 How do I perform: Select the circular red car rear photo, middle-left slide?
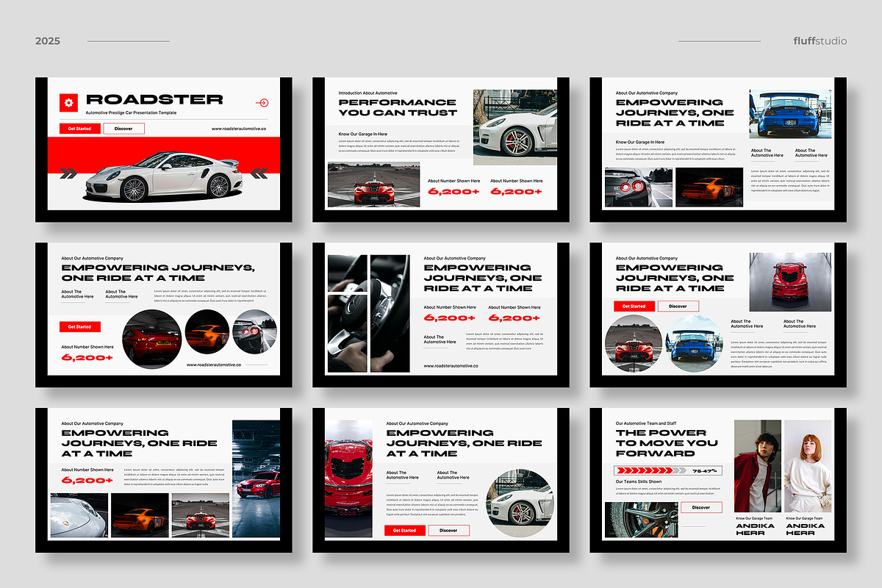[151, 340]
